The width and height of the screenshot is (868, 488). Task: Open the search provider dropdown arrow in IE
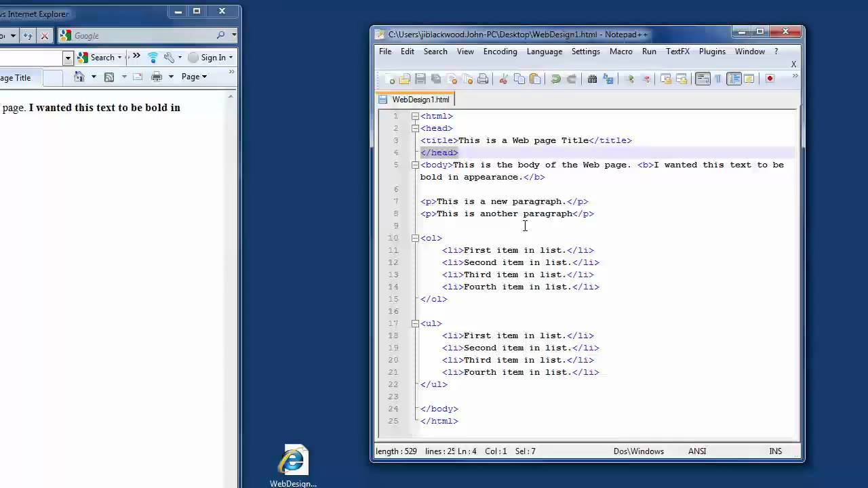tap(234, 35)
